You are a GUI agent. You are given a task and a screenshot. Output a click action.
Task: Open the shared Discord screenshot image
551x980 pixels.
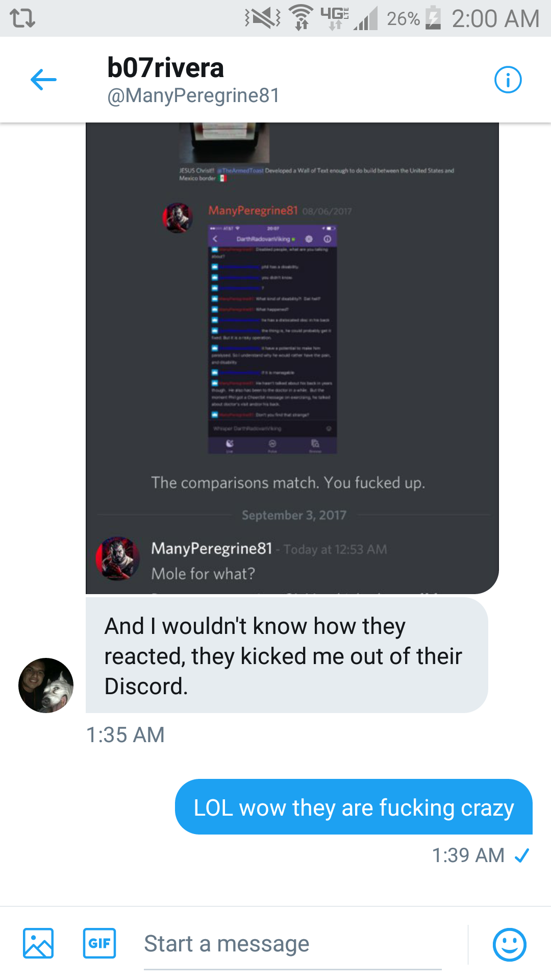292,358
